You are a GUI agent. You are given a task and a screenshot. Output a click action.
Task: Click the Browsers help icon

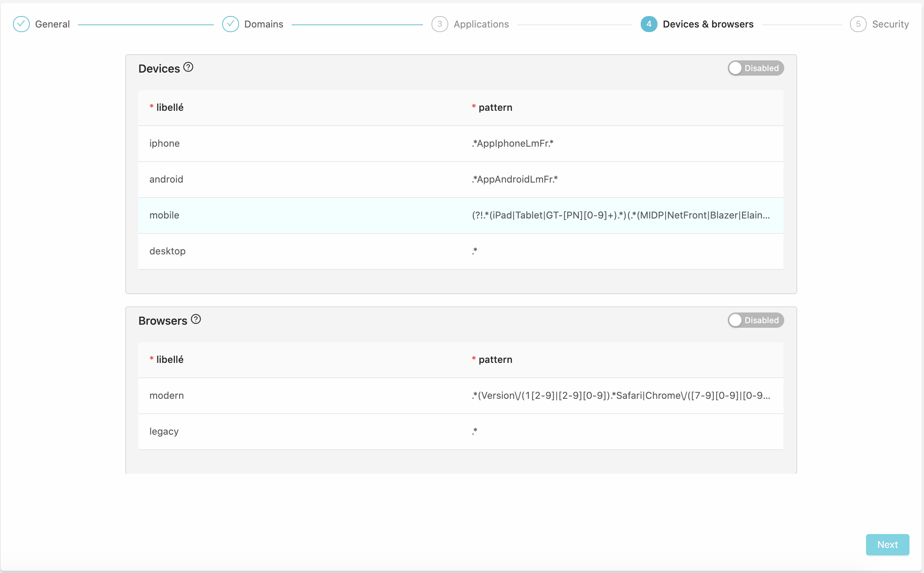tap(196, 319)
